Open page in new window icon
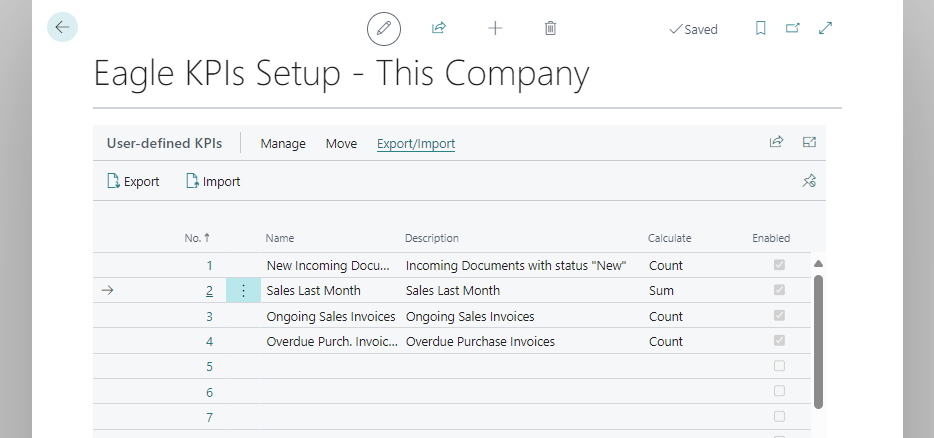This screenshot has width=934, height=438. pyautogui.click(x=792, y=29)
